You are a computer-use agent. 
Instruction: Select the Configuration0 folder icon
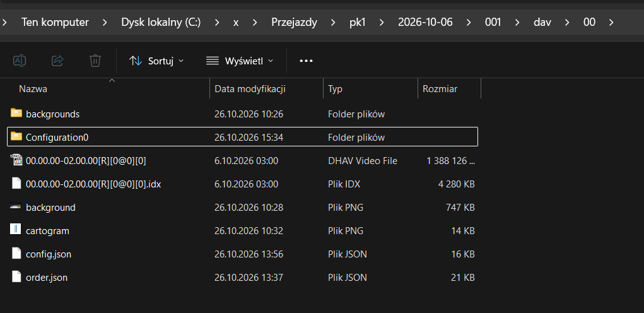point(16,137)
